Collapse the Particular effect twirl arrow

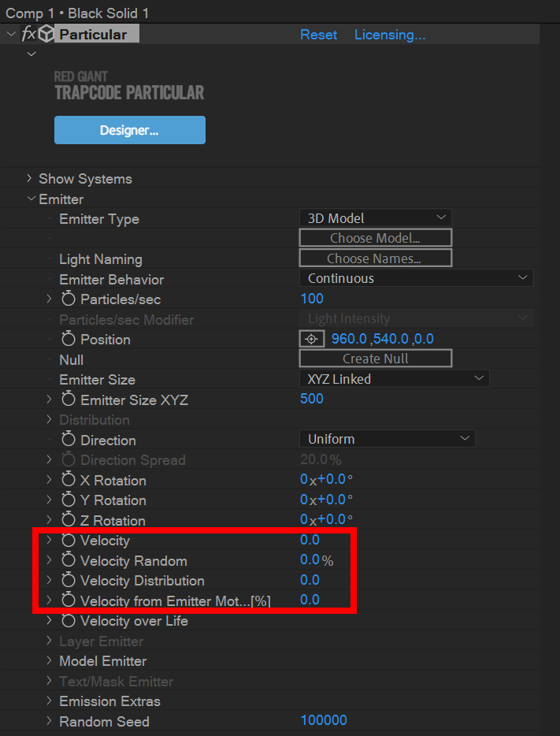click(11, 34)
